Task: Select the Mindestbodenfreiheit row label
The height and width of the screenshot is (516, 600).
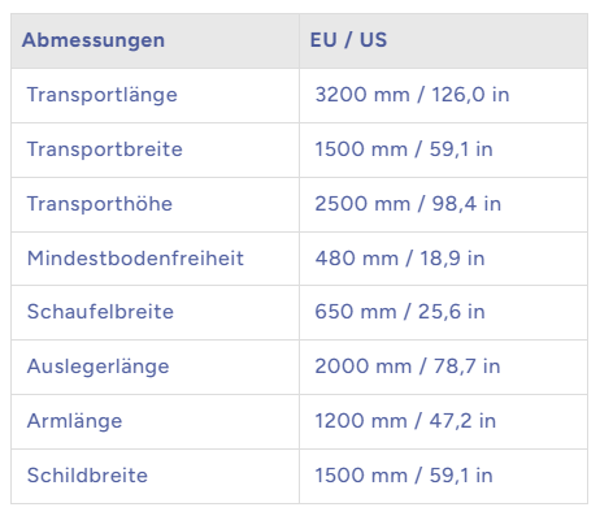Action: [x=135, y=258]
